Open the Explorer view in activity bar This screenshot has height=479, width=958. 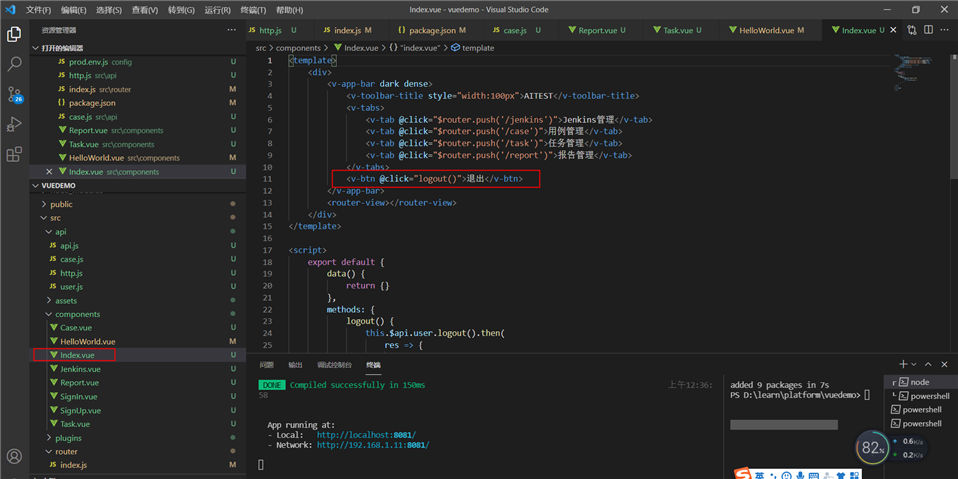click(13, 34)
